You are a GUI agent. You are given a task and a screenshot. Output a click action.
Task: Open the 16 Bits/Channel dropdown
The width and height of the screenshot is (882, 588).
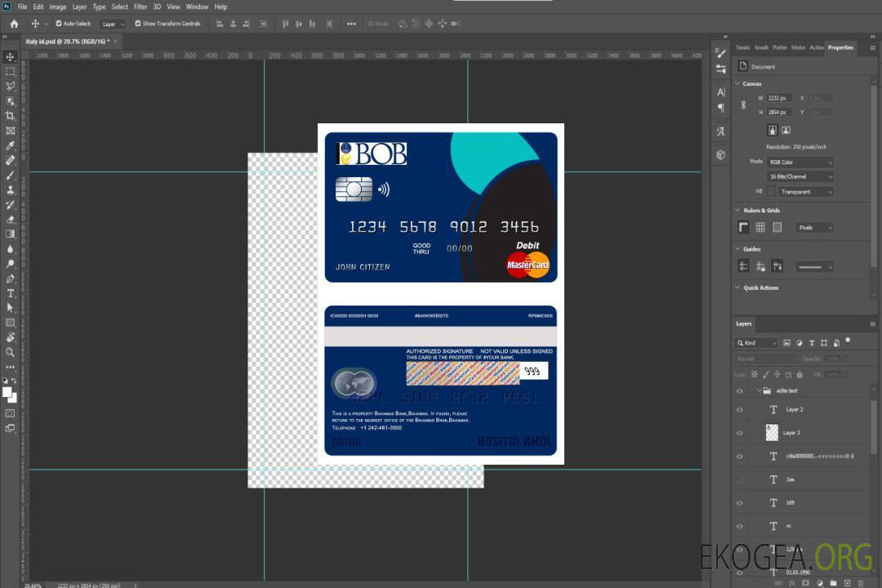800,177
